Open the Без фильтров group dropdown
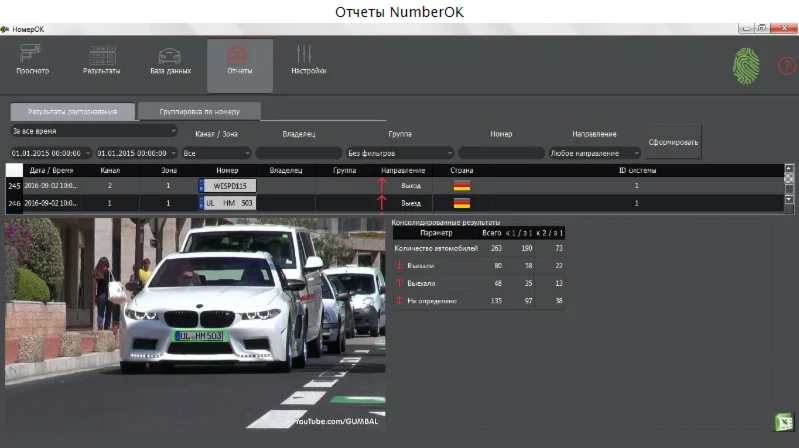799x448 pixels. [x=399, y=153]
